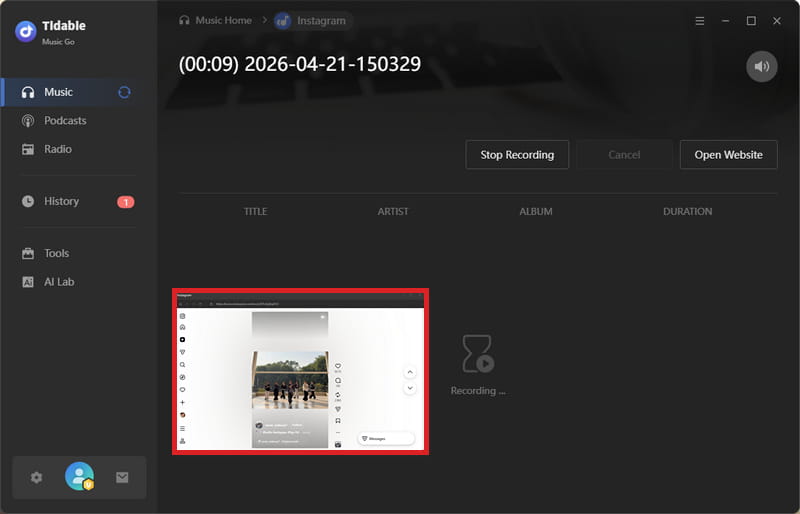The height and width of the screenshot is (514, 800).
Task: Click the TIdable app logo
Action: 26,32
